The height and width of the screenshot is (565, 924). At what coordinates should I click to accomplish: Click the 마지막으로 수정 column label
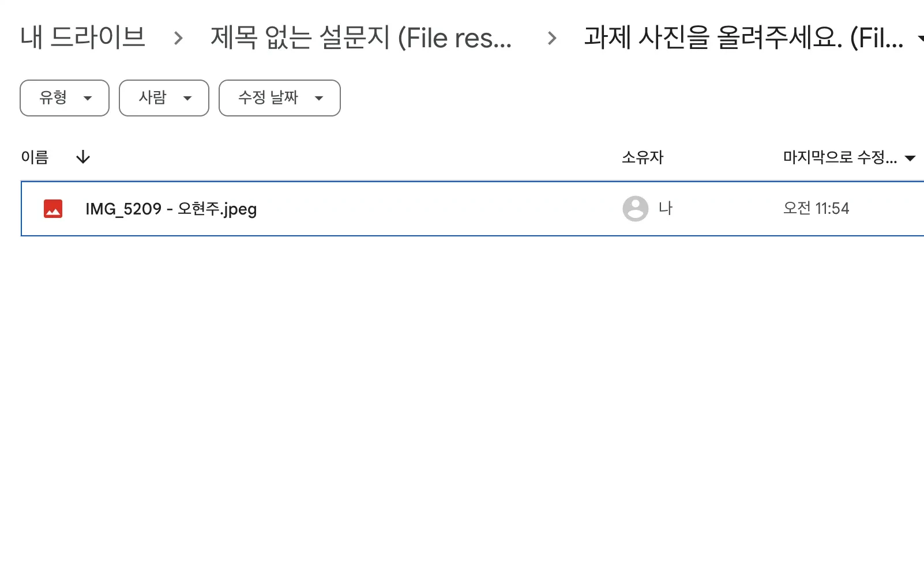pos(840,157)
